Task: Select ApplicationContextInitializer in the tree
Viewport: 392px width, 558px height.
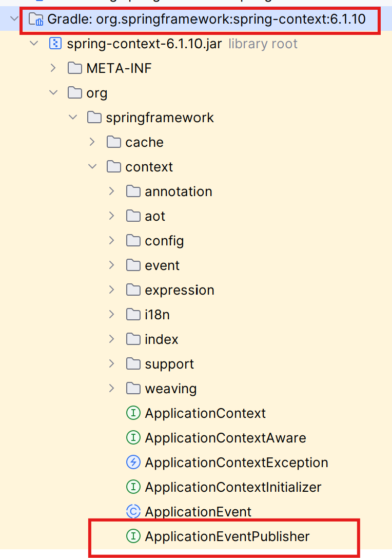Action: pos(233,487)
